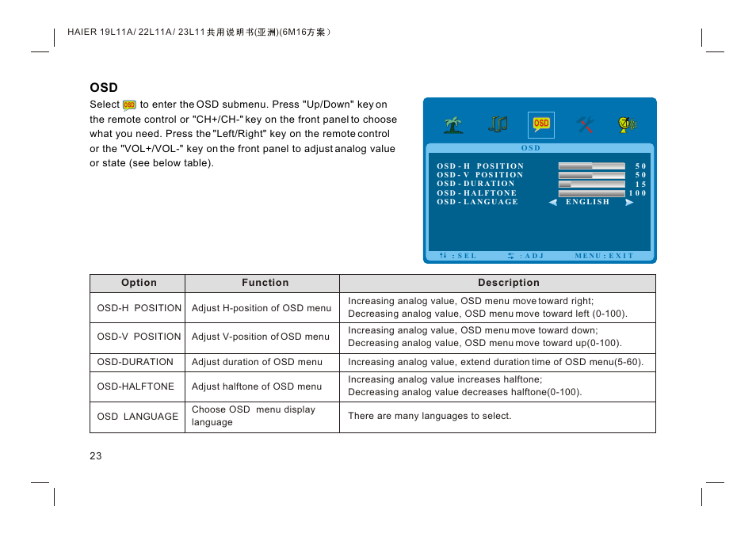Select the OSD-DURATION menu item label
This screenshot has width=756, height=533.
click(475, 184)
